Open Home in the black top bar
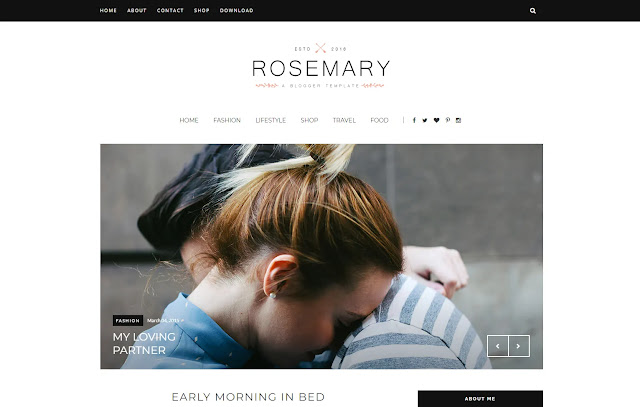The image size is (640, 407). coord(108,10)
